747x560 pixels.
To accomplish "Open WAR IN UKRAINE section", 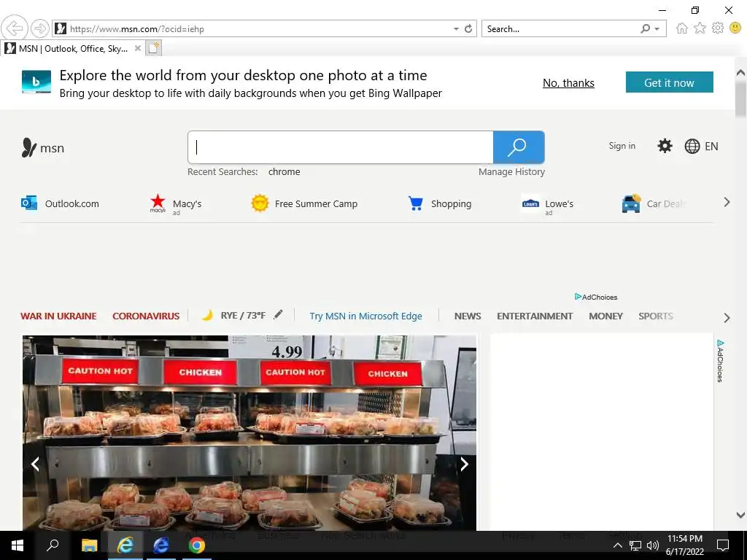I will [58, 316].
